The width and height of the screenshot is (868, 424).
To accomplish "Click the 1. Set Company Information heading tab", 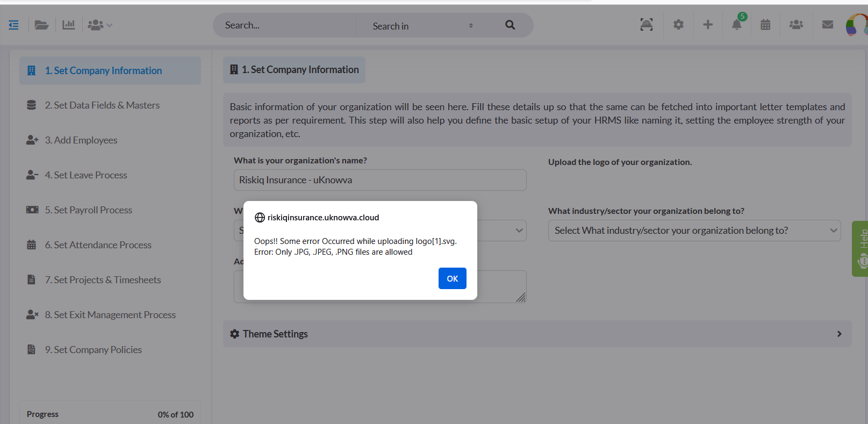I will [x=294, y=70].
